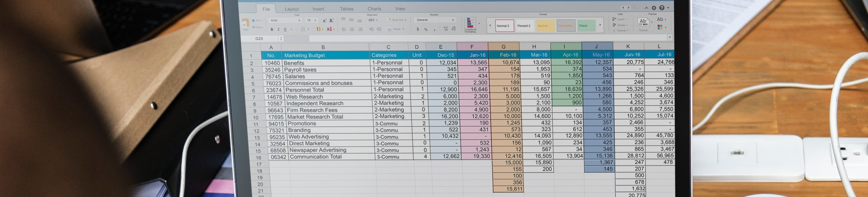Apply the Check cell style

click(x=586, y=25)
